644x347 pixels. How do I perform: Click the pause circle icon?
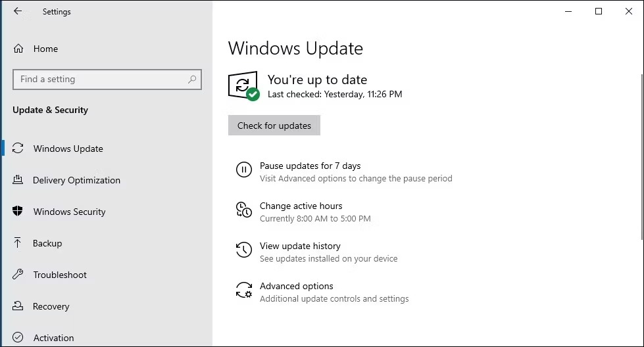[x=243, y=170]
